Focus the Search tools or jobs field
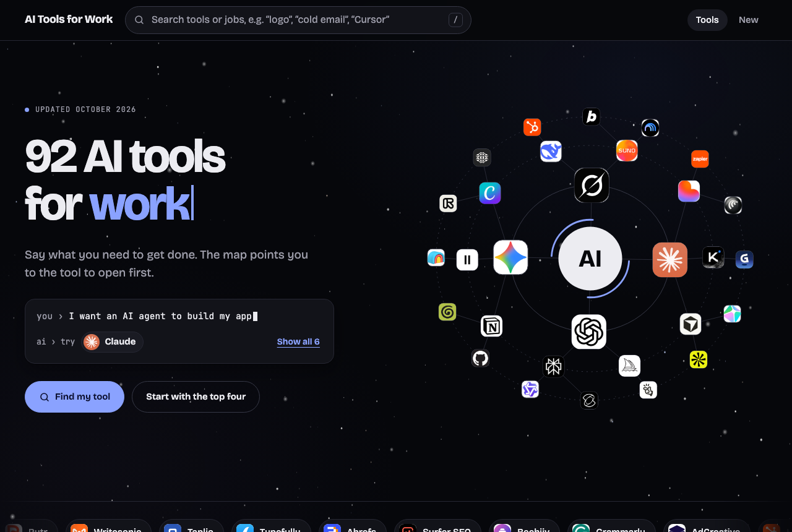Viewport: 792px width, 532px height. click(298, 20)
